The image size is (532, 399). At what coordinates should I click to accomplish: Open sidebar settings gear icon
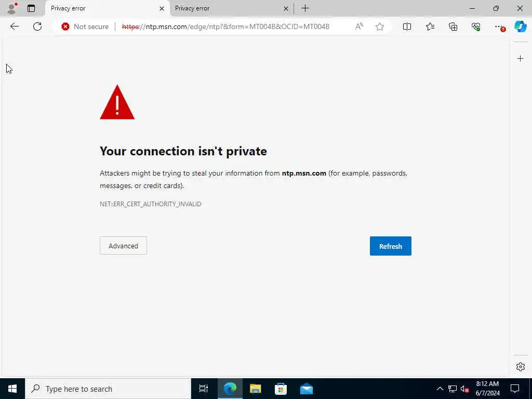[x=521, y=367]
